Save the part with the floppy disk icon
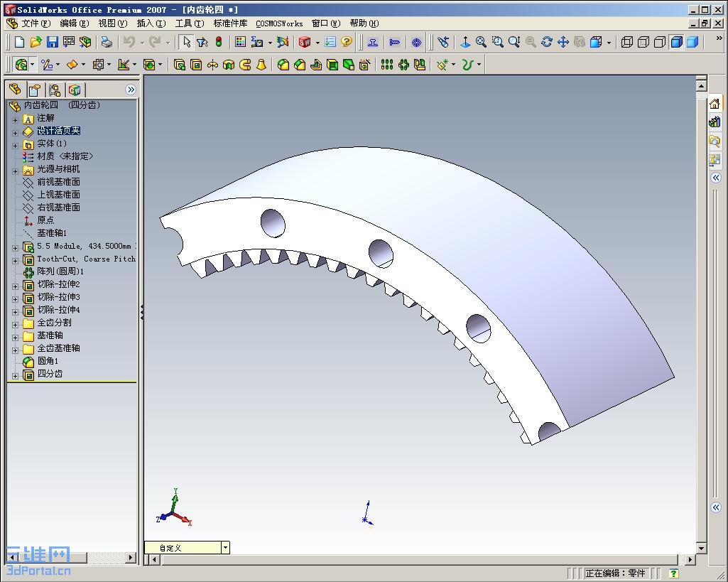 point(52,42)
